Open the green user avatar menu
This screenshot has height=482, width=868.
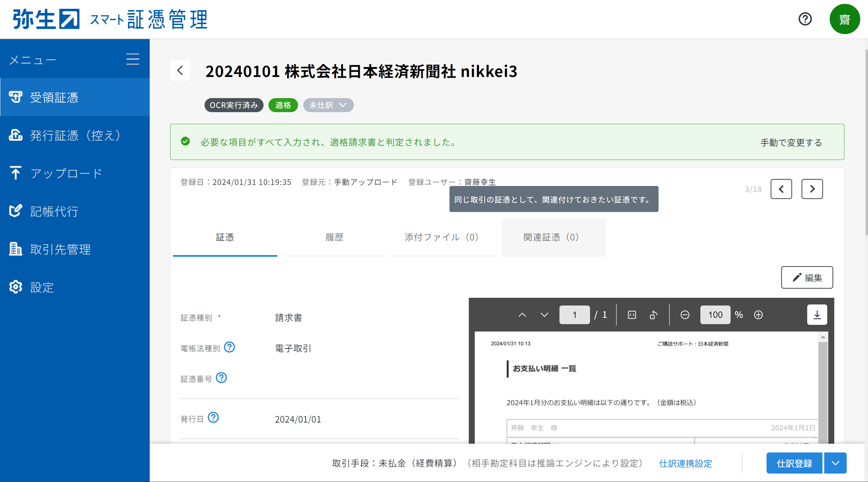coord(844,19)
